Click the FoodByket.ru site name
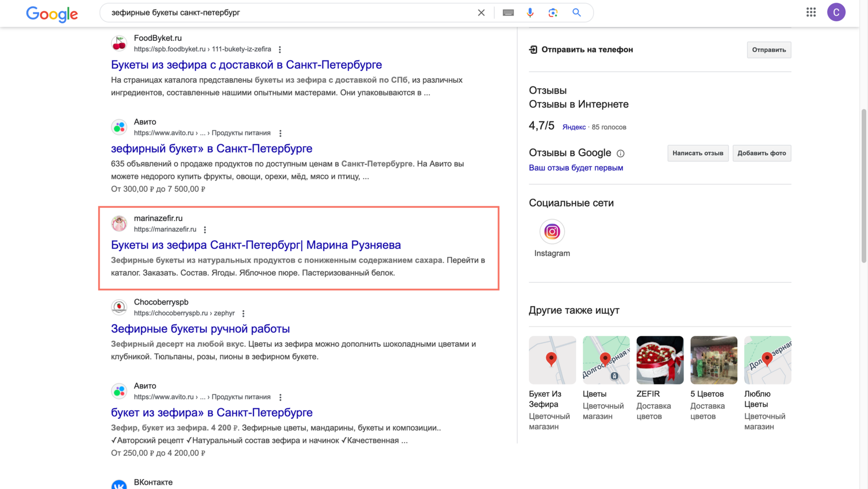The height and width of the screenshot is (489, 868). click(x=158, y=38)
